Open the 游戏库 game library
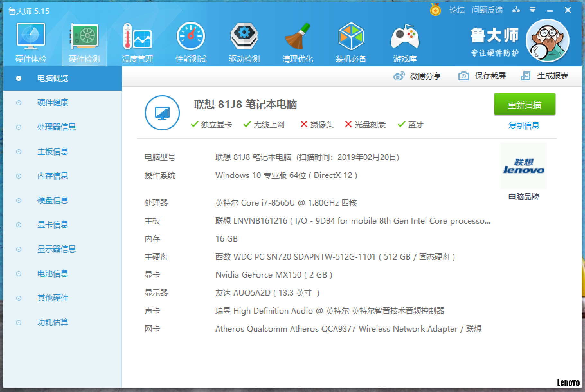585x392 pixels. 404,41
